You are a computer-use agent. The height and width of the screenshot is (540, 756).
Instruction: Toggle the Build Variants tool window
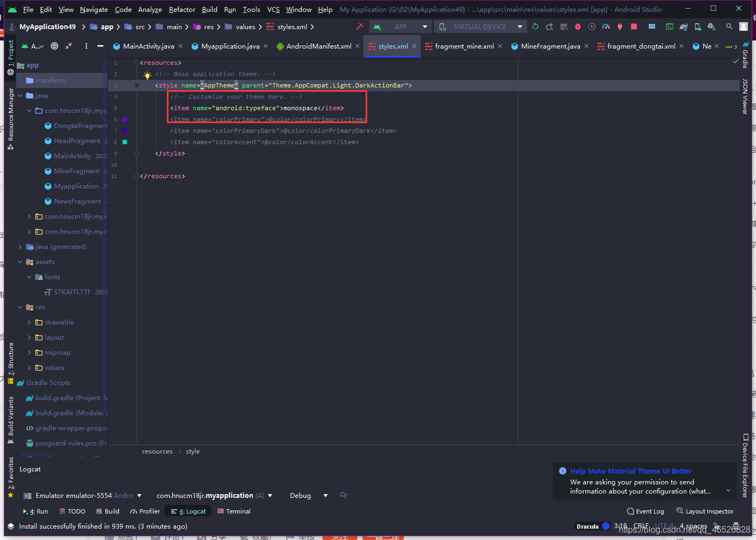11,421
